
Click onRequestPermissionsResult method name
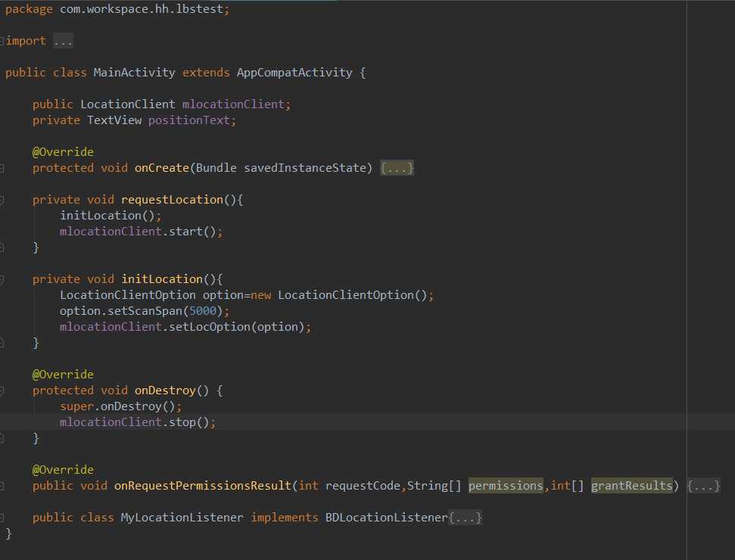(203, 486)
